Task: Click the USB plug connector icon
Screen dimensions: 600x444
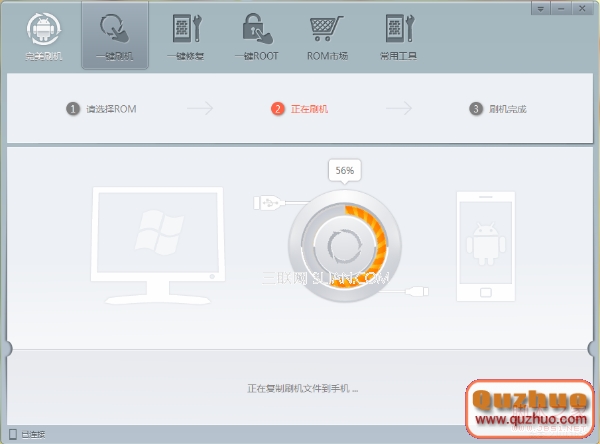Action: [269, 203]
